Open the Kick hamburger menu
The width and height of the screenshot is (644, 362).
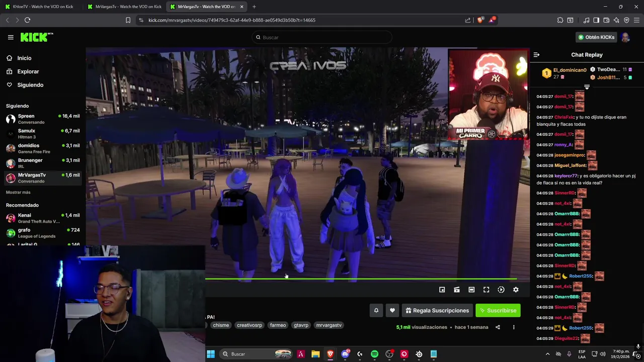click(x=11, y=37)
